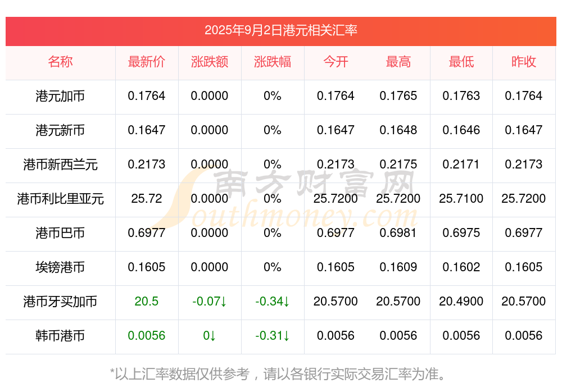Select the 最低 column header
The image size is (562, 392).
461,62
